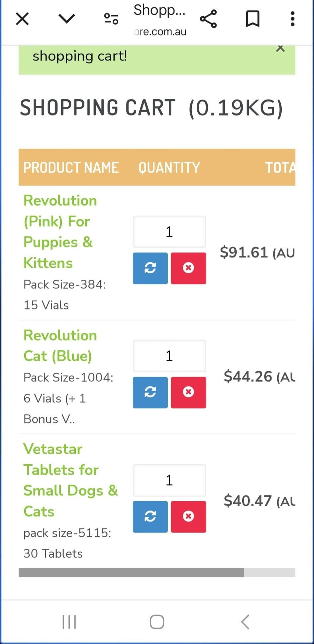Delete Revolution Cat (Blue) from cart

point(188,392)
